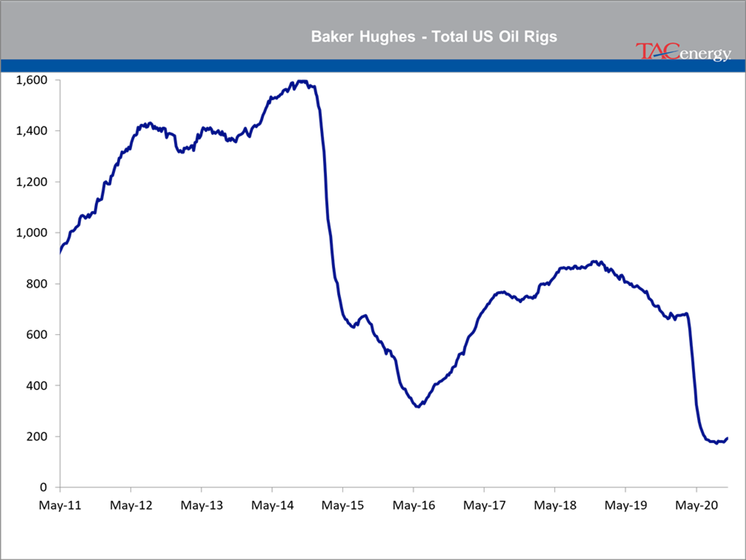Click the end of the line after May-20

pyautogui.click(x=727, y=438)
